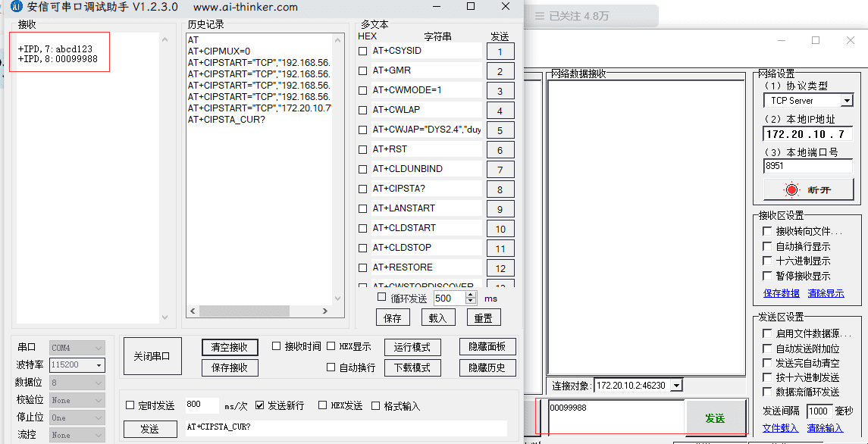Click the AT+CIPSTA_CUR? command input field
This screenshot has height=444, width=868.
pyautogui.click(x=345, y=427)
